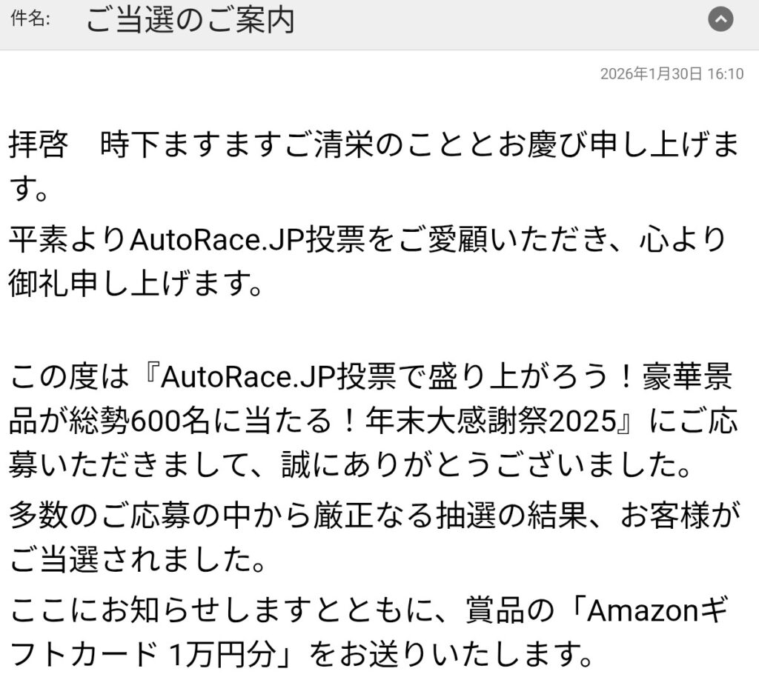
Task: Collapse the email header using the chevron icon
Action: pyautogui.click(x=720, y=21)
